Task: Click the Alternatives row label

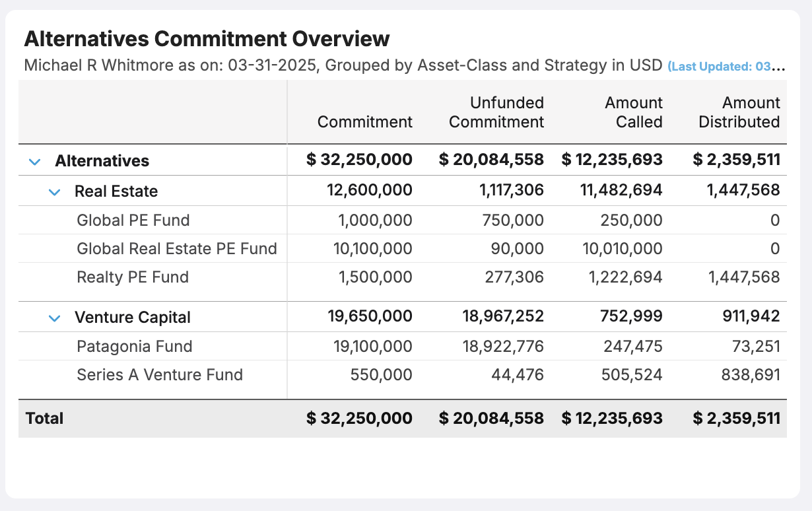Action: coord(102,161)
